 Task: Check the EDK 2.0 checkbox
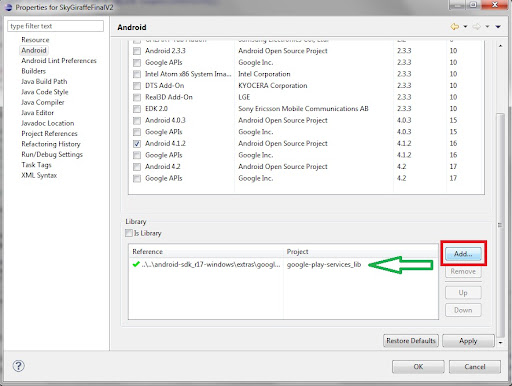click(137, 109)
